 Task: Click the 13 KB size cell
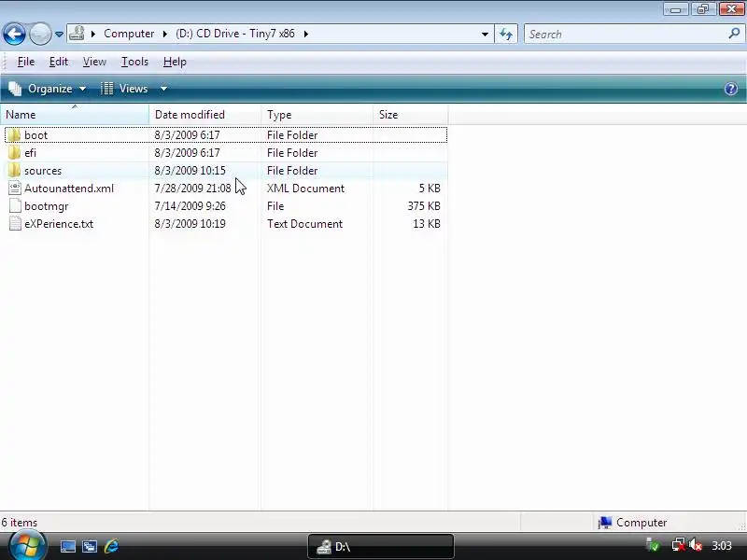427,224
